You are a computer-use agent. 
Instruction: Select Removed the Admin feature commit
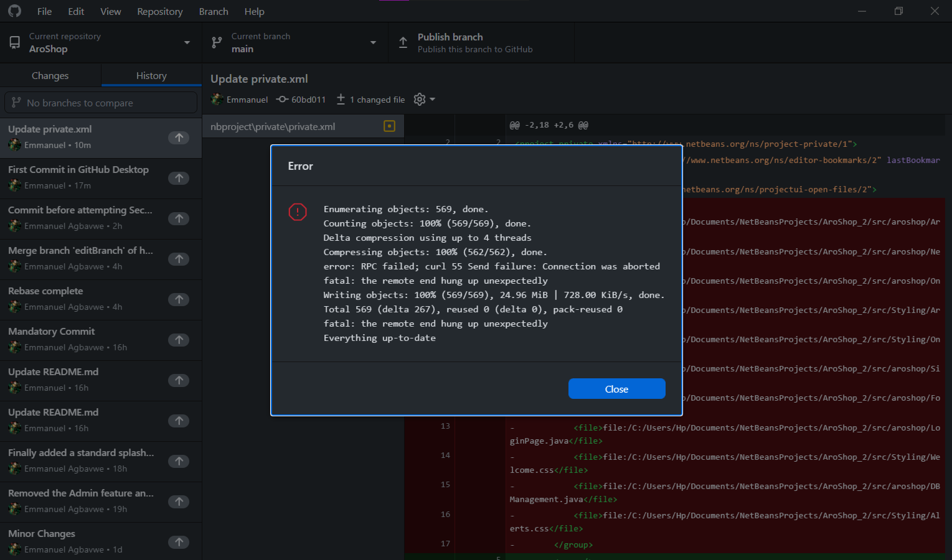tap(101, 502)
